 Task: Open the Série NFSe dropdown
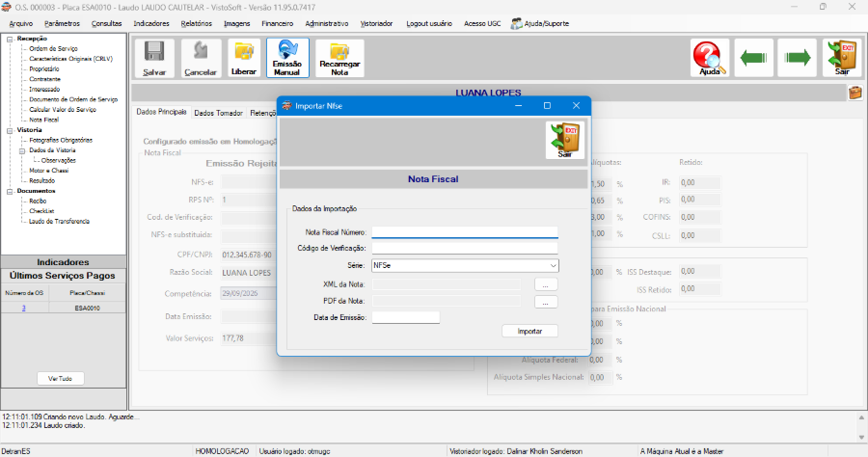[x=553, y=265]
